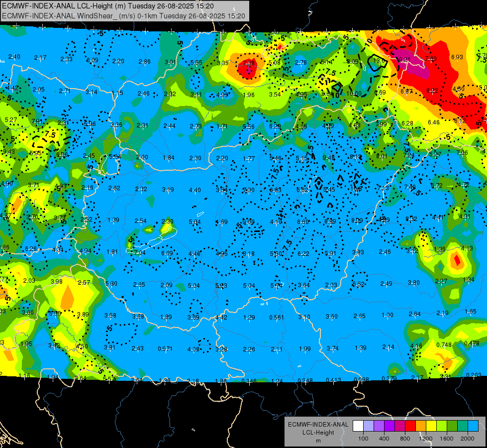Click the 1.84 wind shear value
The height and width of the screenshot is (448, 487).
pyautogui.click(x=169, y=158)
